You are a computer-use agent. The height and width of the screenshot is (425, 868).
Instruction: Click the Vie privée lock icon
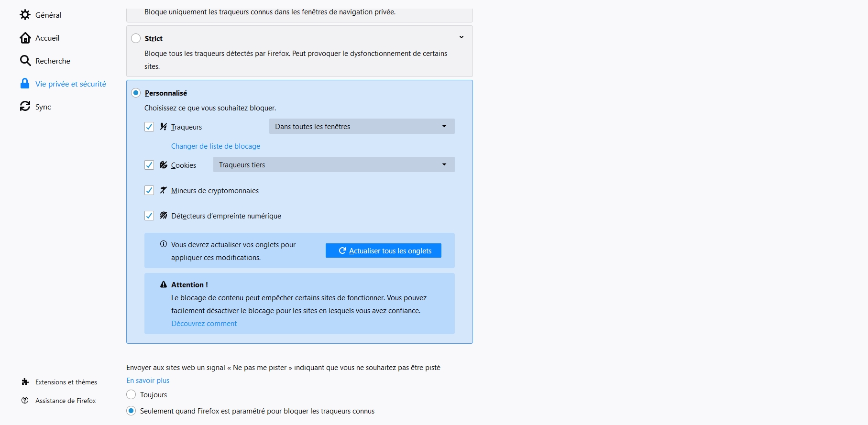[25, 84]
